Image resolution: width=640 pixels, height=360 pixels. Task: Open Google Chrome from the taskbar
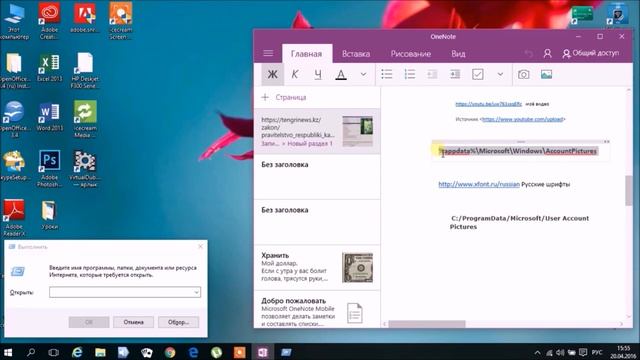click(x=169, y=352)
